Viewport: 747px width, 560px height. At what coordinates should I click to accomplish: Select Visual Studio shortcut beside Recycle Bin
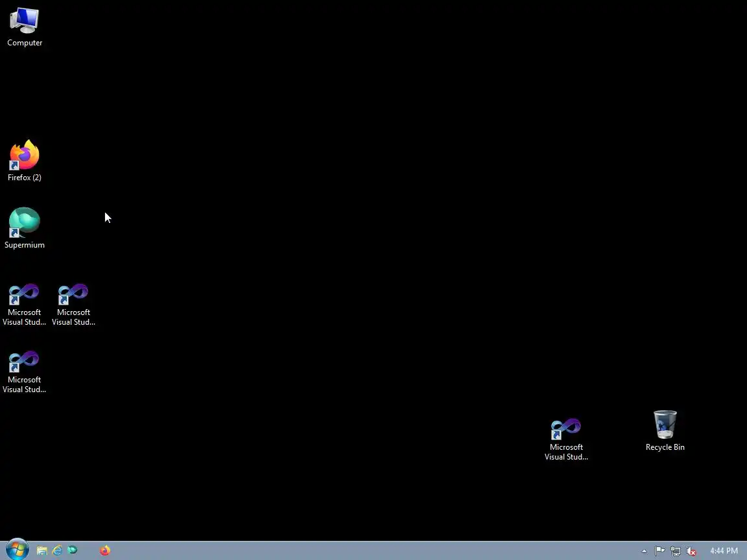tap(566, 439)
